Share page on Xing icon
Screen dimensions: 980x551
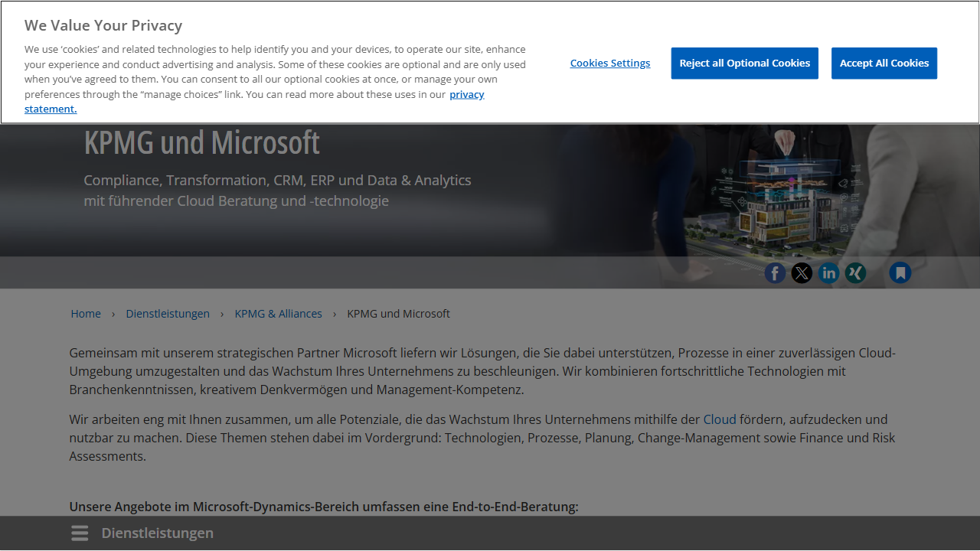pos(855,273)
